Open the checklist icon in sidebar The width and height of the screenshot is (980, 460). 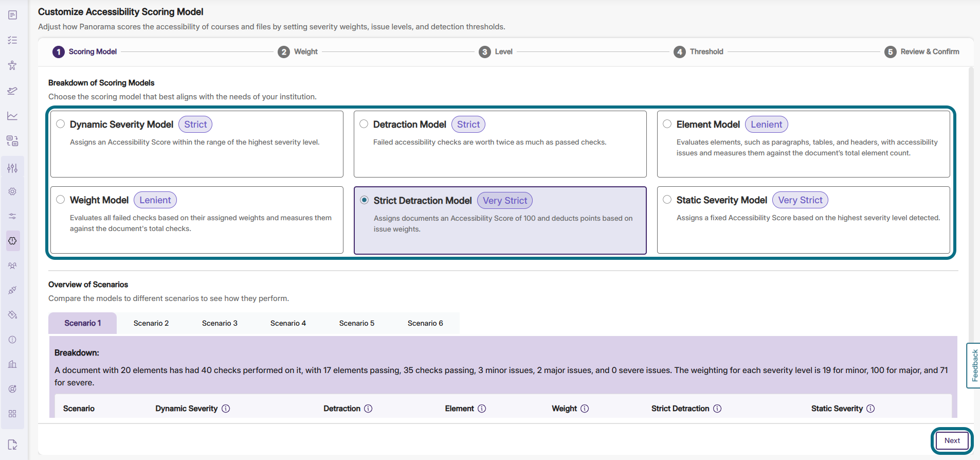click(12, 40)
